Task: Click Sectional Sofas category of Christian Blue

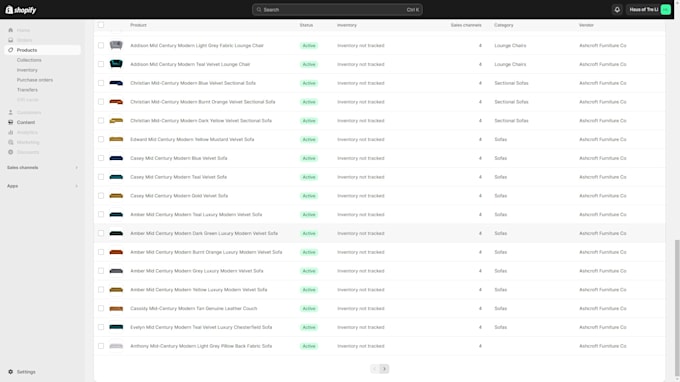Action: click(x=511, y=83)
